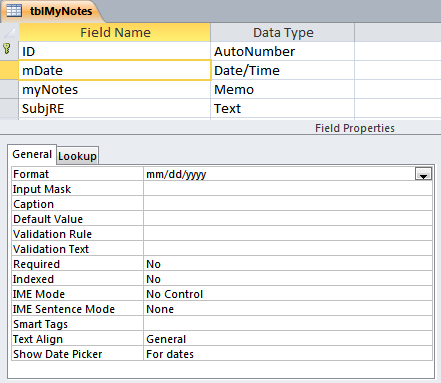The height and width of the screenshot is (383, 441).
Task: Select the mDate row selector
Action: pyautogui.click(x=9, y=70)
